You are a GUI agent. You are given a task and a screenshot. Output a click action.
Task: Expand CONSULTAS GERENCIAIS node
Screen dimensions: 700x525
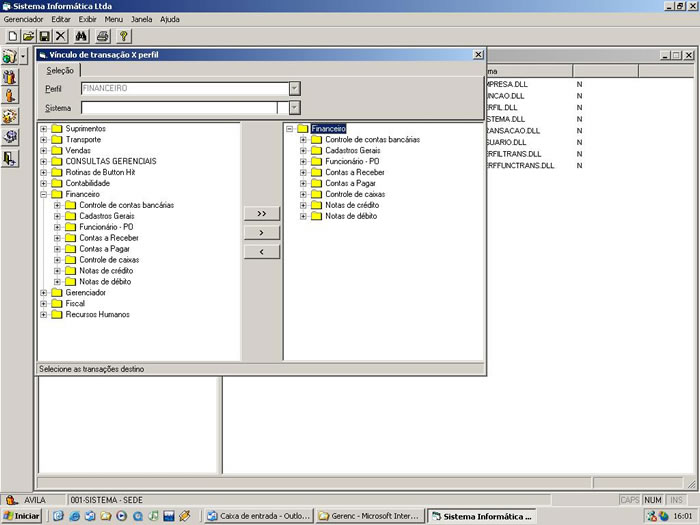pos(44,161)
